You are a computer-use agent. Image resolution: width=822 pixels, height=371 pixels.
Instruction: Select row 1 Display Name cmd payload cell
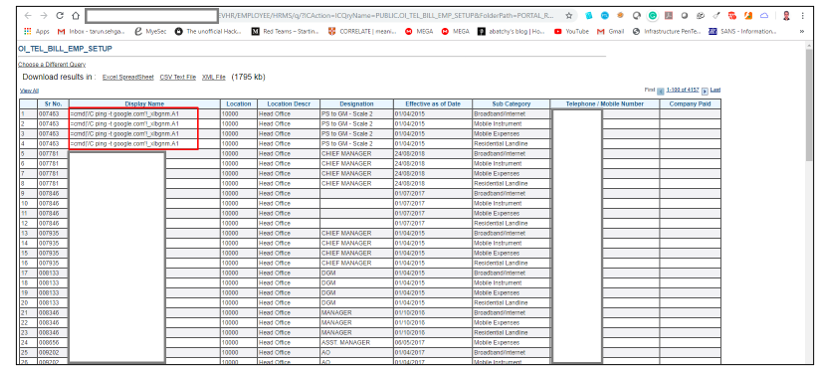(x=144, y=114)
